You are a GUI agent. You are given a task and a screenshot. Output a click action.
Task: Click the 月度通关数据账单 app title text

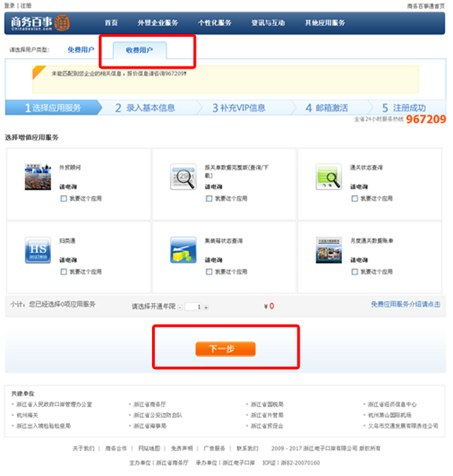tap(372, 241)
